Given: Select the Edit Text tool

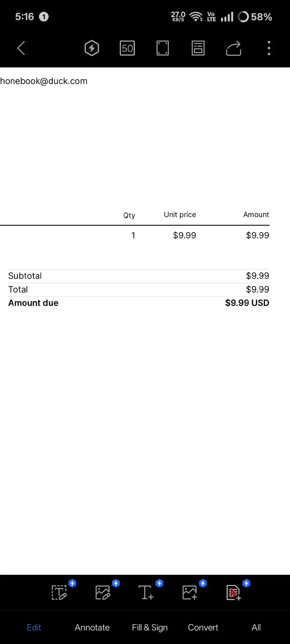Looking at the screenshot, I should tap(59, 592).
